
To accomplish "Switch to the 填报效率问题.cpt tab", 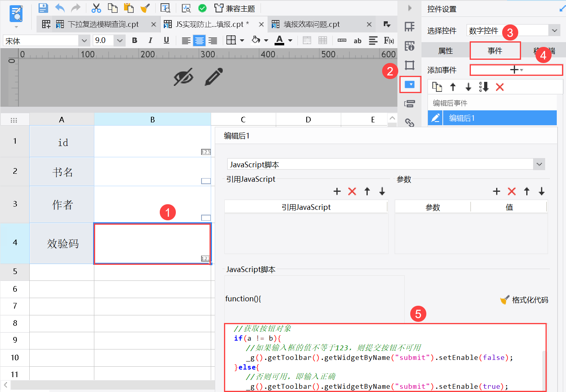I will [x=312, y=24].
